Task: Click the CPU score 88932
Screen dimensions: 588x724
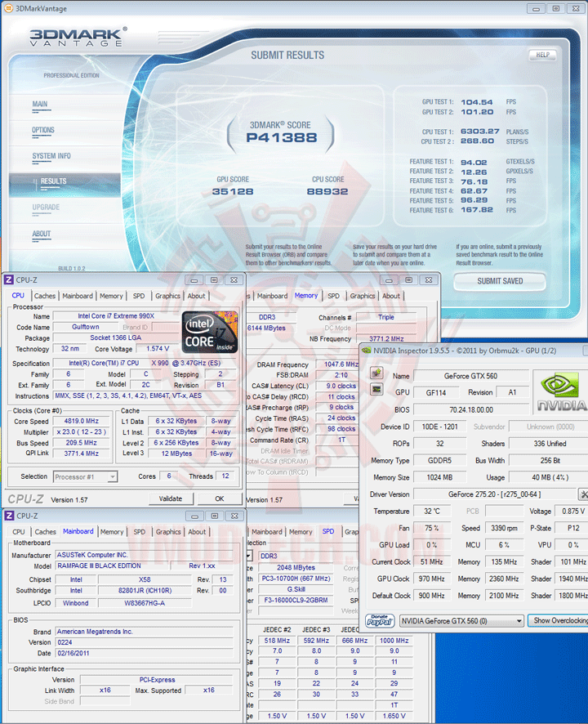Action: [327, 191]
